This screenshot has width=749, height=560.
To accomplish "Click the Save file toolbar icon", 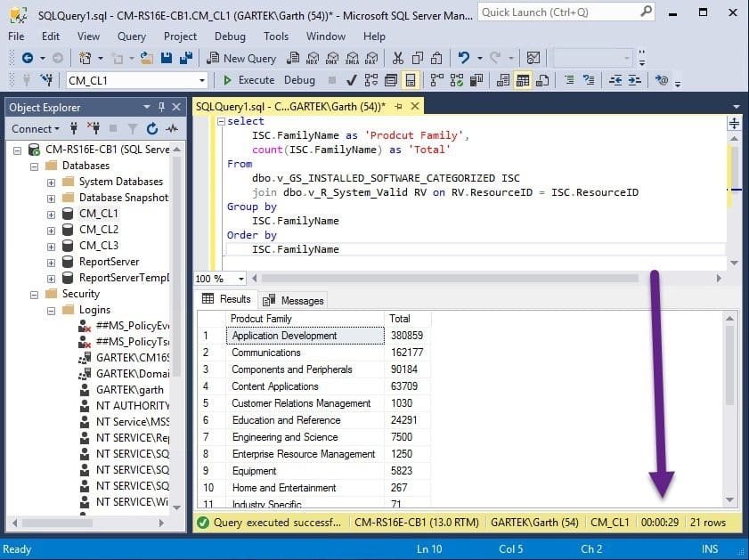I will tap(167, 58).
